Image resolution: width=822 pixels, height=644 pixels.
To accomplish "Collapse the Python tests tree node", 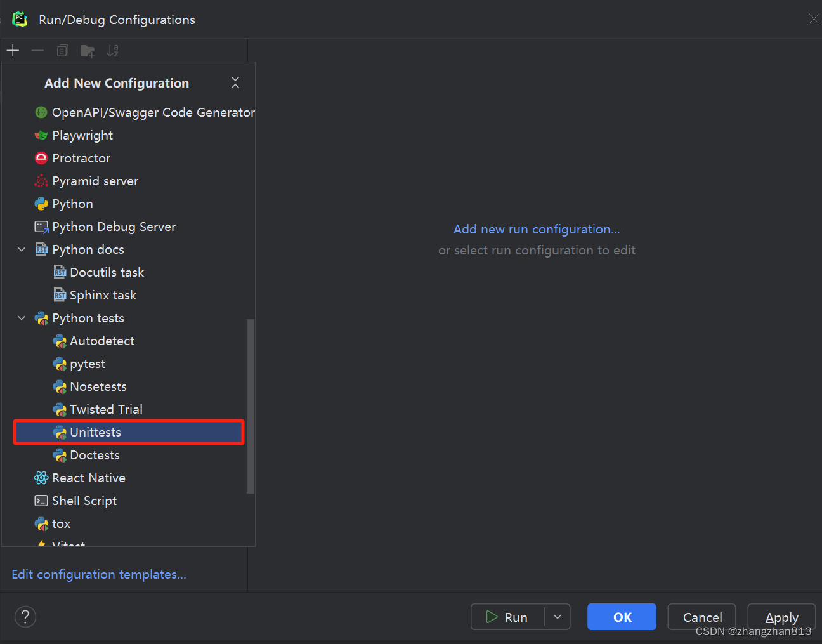I will point(22,318).
